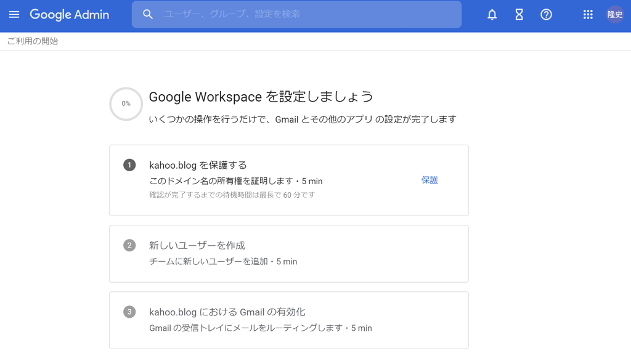The height and width of the screenshot is (364, 631).
Task: Click the このドメイン名の所有権を証明します description
Action: pyautogui.click(x=236, y=181)
